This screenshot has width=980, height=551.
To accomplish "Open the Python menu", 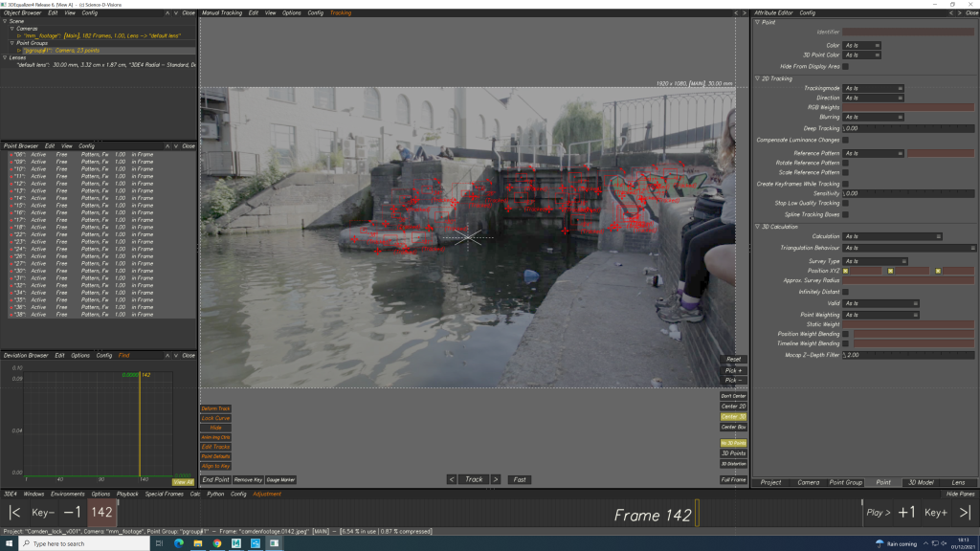I will point(215,495).
